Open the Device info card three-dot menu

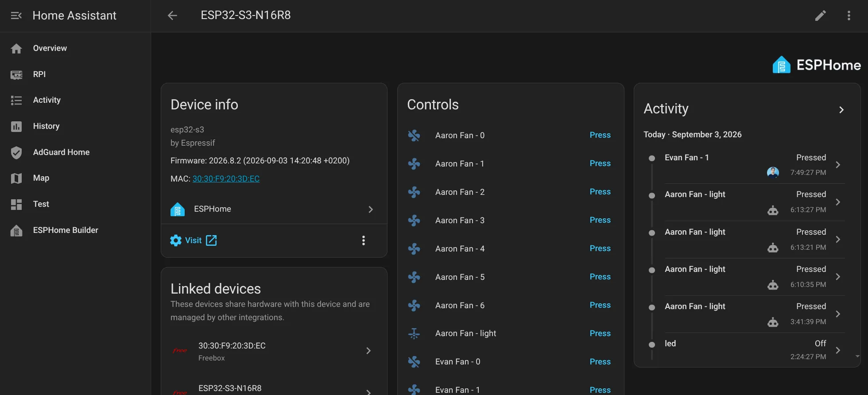pos(364,240)
